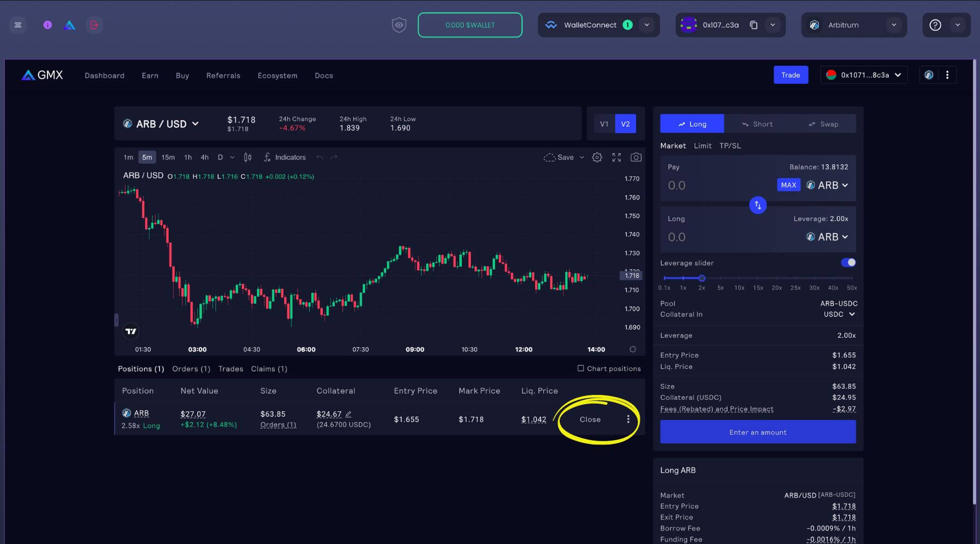Viewport: 980px width, 544px height.
Task: Swap Pay and Long tokens with arrows button
Action: pos(757,205)
